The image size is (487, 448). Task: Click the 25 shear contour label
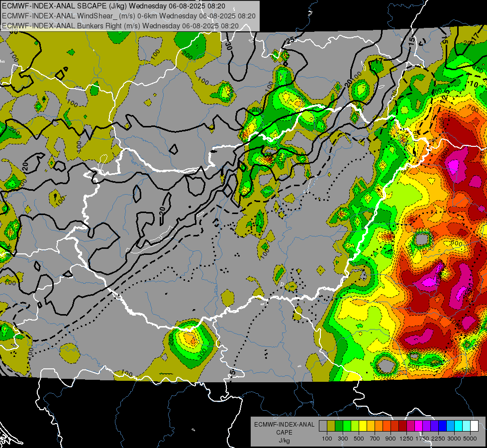pyautogui.click(x=291, y=40)
